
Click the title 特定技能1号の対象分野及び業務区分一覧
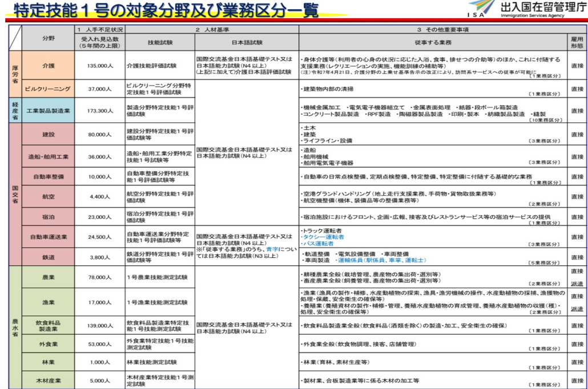pyautogui.click(x=166, y=10)
